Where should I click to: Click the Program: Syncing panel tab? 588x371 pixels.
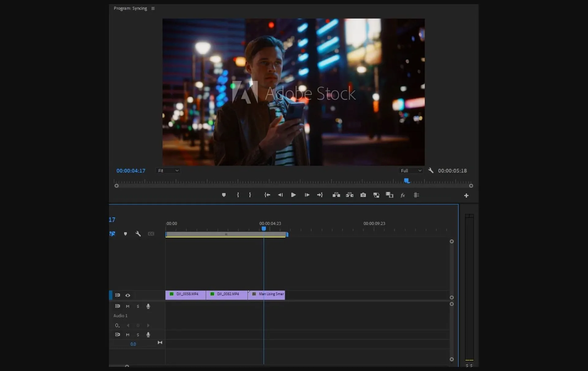130,8
